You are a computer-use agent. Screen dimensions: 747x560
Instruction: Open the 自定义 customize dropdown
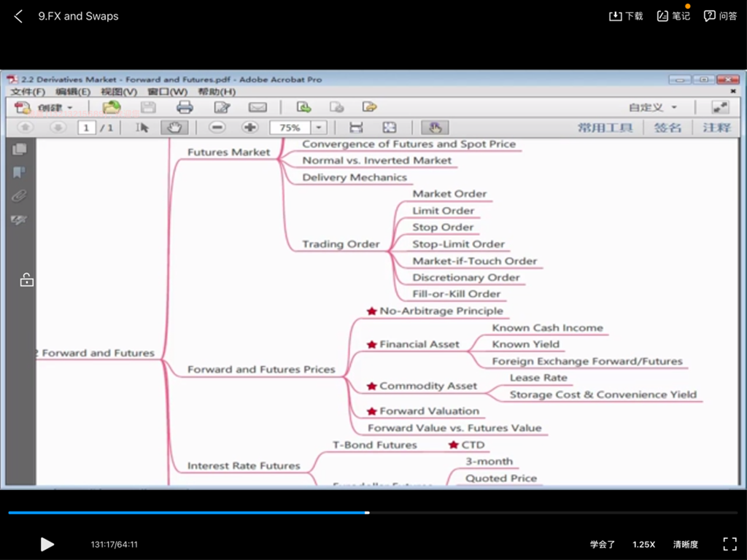(x=652, y=108)
